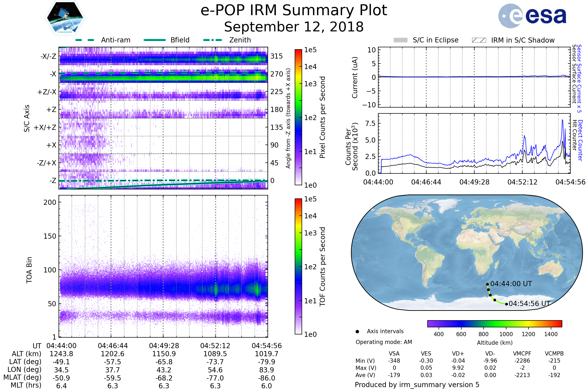This screenshot has height=392, width=588.
Task: Click the IRM in S/C Shadow hatched swatch
Action: [479, 40]
